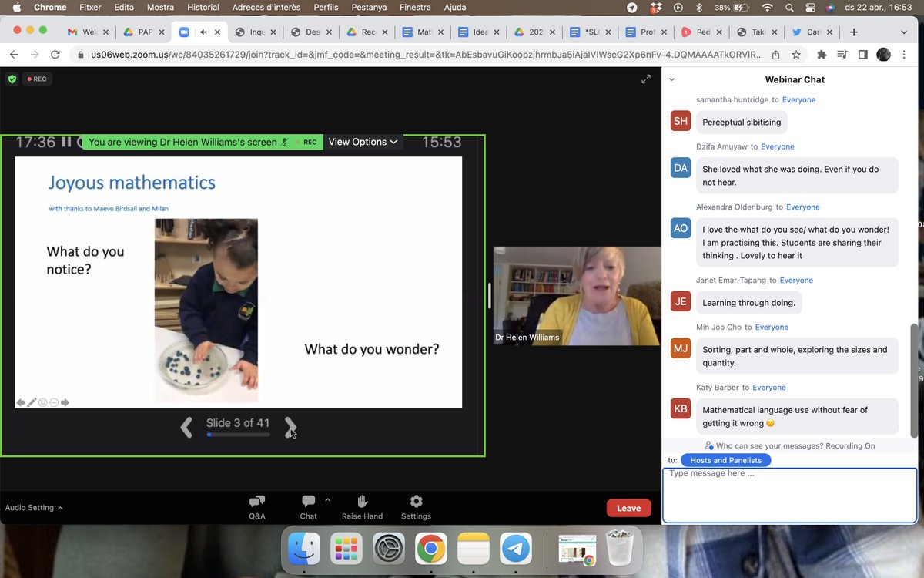This screenshot has width=924, height=578.
Task: Click the slide progress bar
Action: 238,435
